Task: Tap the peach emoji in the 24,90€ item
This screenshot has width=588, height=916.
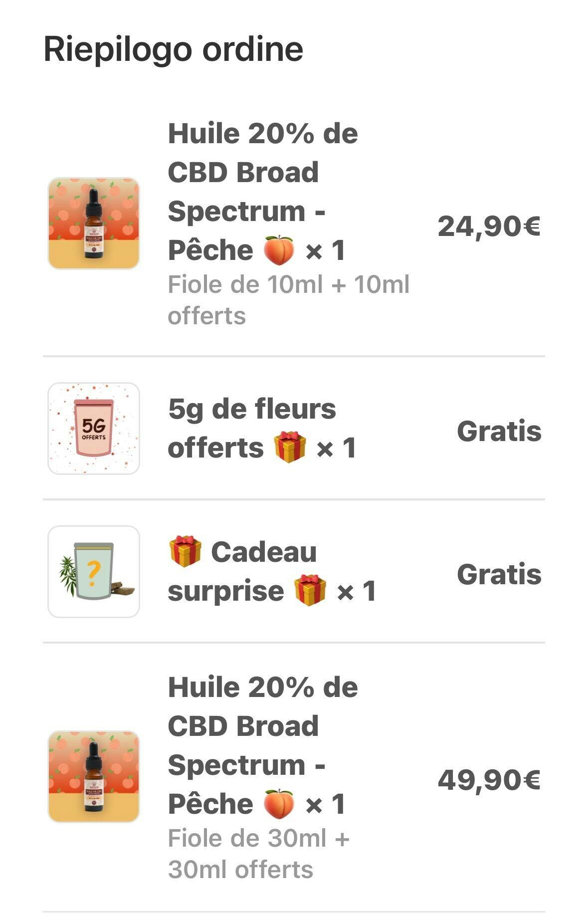Action: 279,250
